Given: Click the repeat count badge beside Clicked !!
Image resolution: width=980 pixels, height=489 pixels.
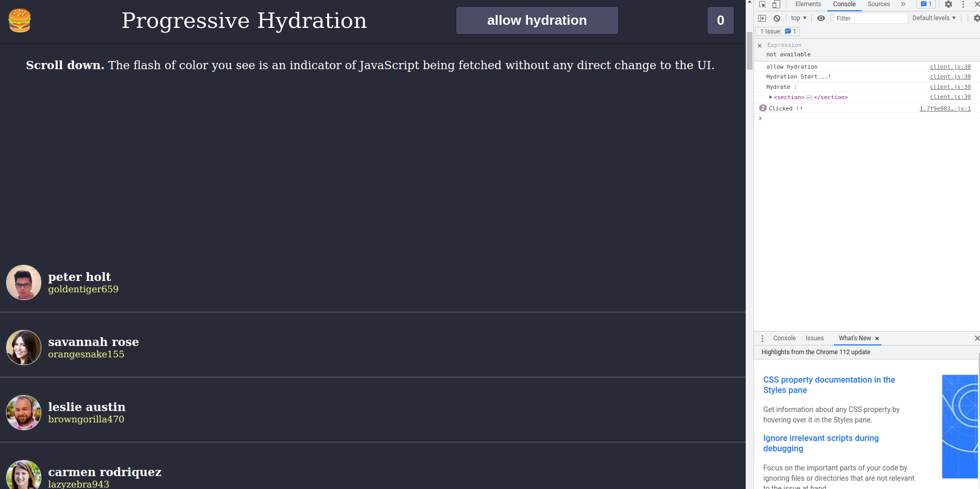Looking at the screenshot, I should coord(763,108).
